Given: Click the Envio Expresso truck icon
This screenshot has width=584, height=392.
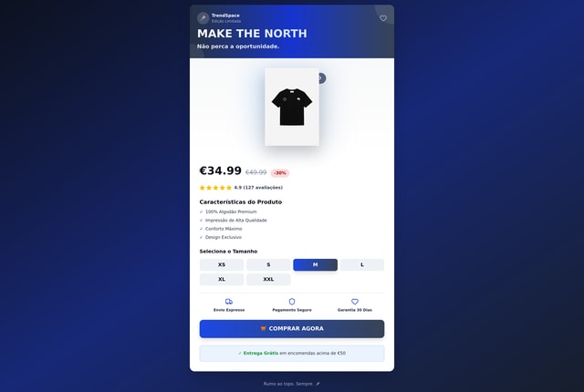Looking at the screenshot, I should (x=229, y=301).
